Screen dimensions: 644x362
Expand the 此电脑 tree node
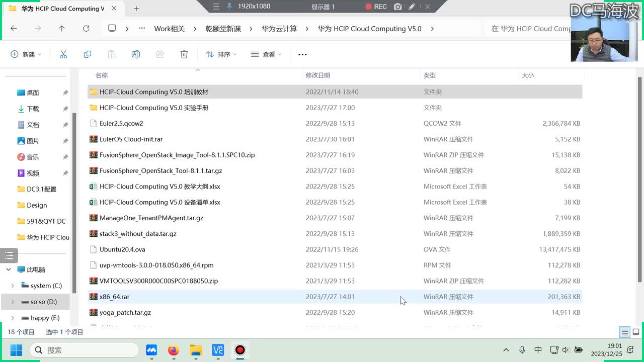(9, 269)
